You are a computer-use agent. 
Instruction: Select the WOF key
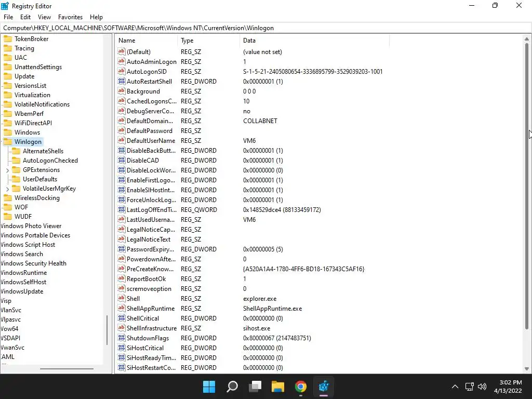(x=21, y=207)
